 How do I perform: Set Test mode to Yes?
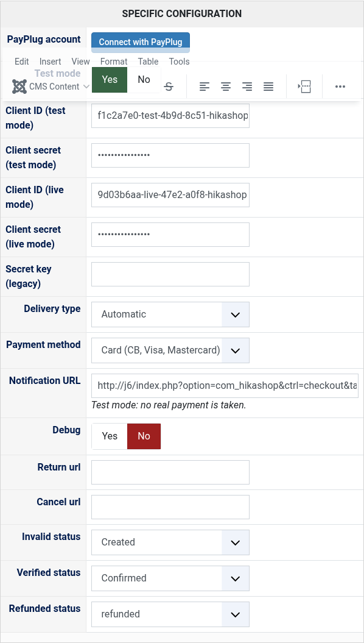(x=110, y=80)
